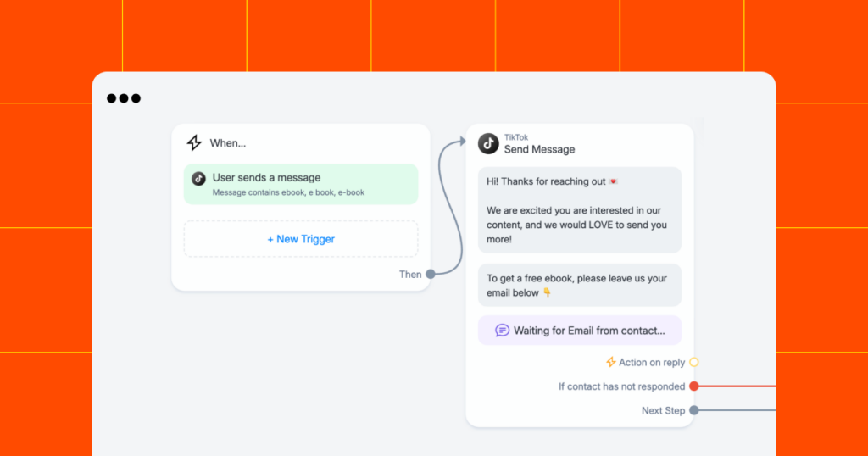Click the chat bubble icon in Waiting for Email

click(x=502, y=331)
